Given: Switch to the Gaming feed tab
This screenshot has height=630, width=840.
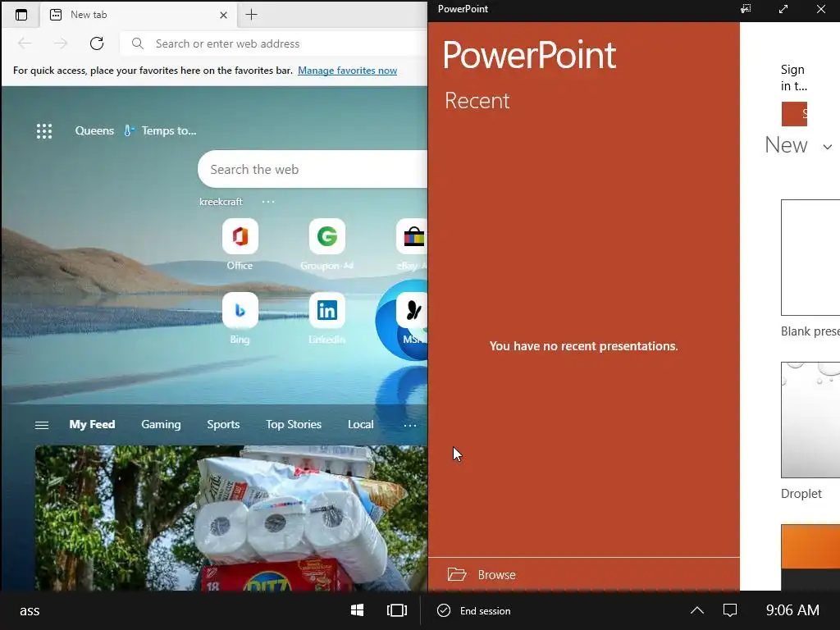Looking at the screenshot, I should (161, 424).
